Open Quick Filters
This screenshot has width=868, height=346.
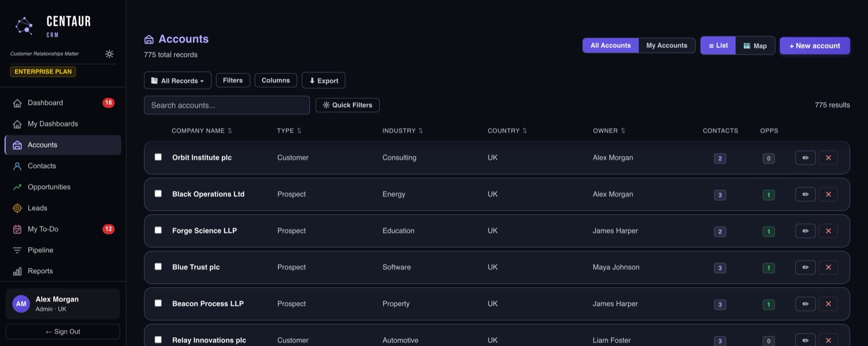point(347,105)
